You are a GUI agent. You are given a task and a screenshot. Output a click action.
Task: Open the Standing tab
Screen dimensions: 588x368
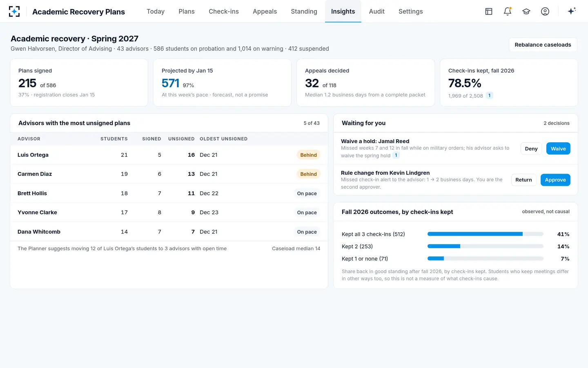(304, 11)
